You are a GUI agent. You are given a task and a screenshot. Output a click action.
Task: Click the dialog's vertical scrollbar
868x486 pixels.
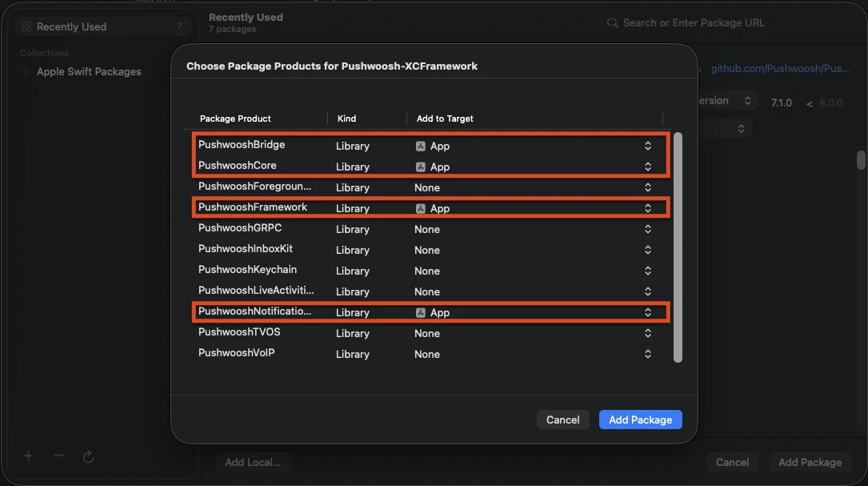(678, 247)
